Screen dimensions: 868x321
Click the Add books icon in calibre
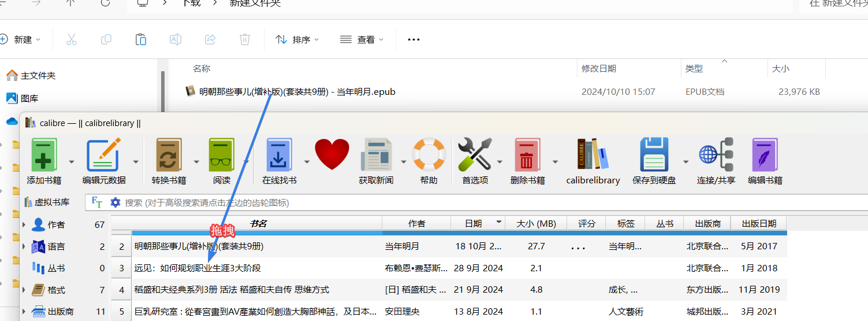click(x=44, y=154)
